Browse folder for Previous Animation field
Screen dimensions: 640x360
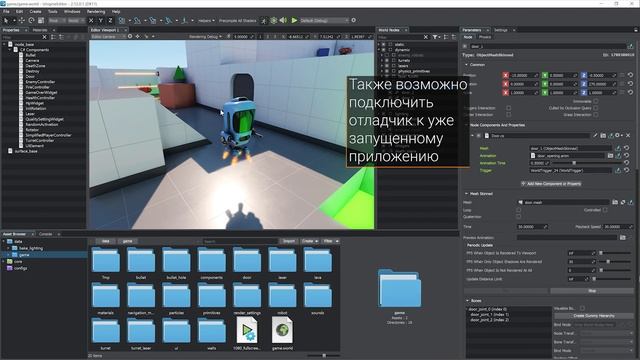coord(622,237)
